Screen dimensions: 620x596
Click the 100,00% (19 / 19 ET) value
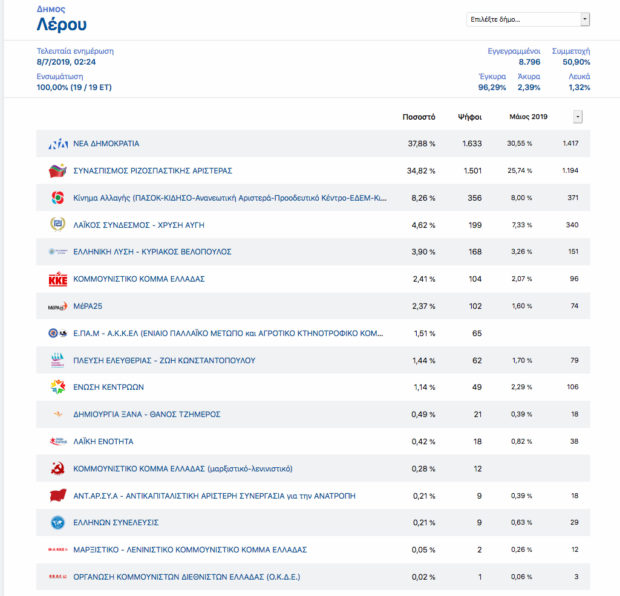[x=74, y=87]
